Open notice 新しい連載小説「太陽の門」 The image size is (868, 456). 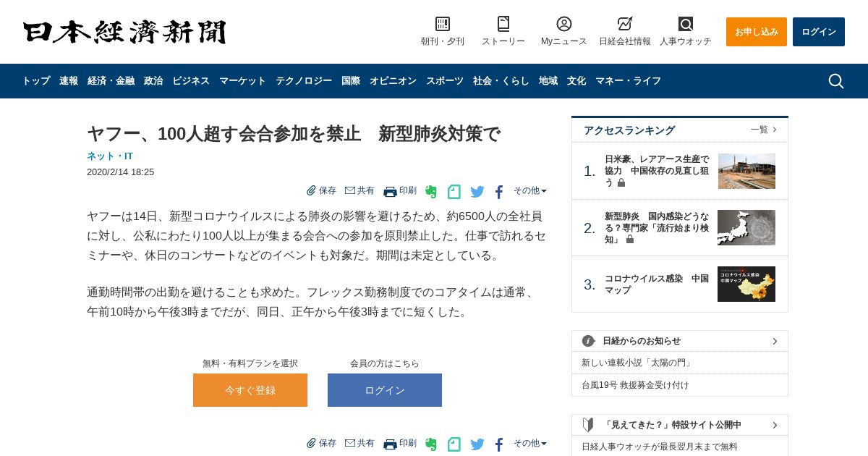(637, 363)
